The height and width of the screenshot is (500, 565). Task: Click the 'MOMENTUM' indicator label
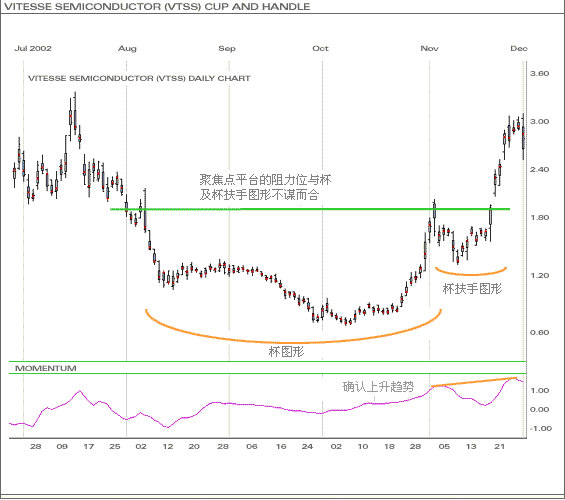[x=46, y=368]
